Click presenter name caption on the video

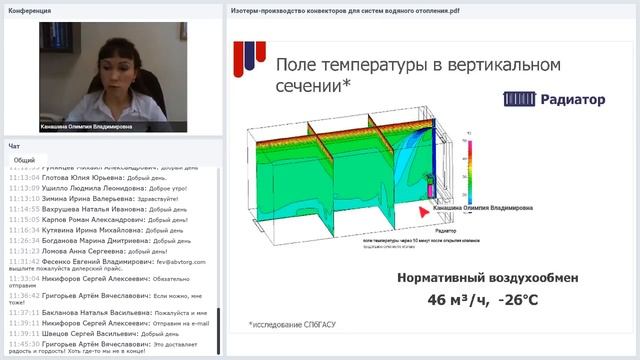[86, 127]
